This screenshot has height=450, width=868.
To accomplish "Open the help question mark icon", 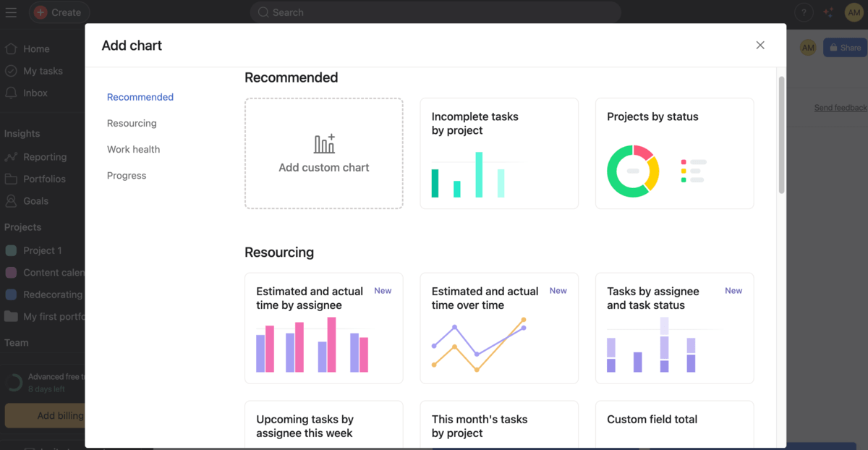I will point(803,12).
